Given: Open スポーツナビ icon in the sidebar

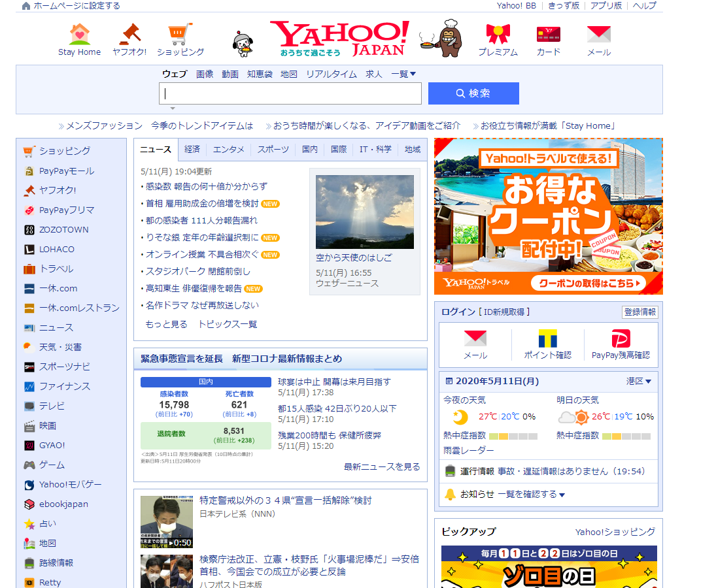Looking at the screenshot, I should pyautogui.click(x=29, y=367).
